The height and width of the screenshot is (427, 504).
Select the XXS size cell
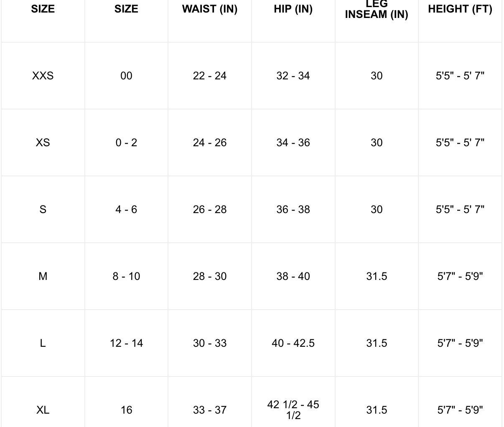43,76
